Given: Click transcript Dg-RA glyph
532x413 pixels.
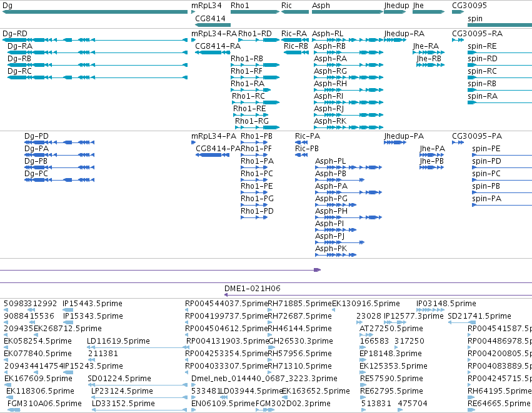Looking at the screenshot, I should tap(98, 52).
